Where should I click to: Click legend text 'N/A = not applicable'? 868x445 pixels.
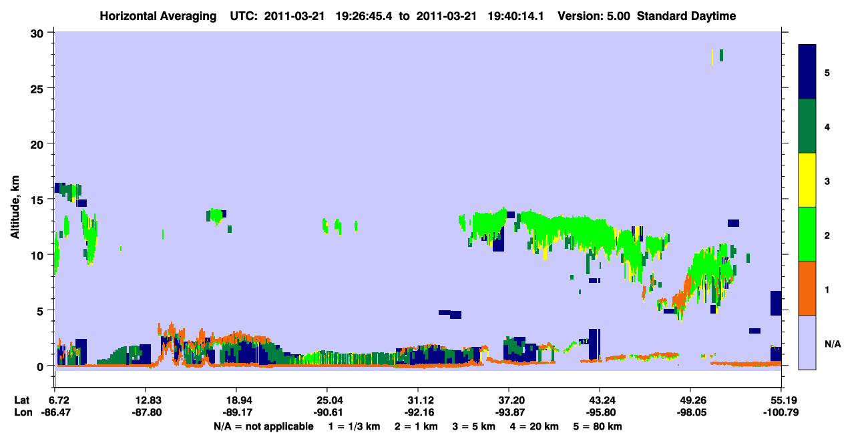(262, 426)
